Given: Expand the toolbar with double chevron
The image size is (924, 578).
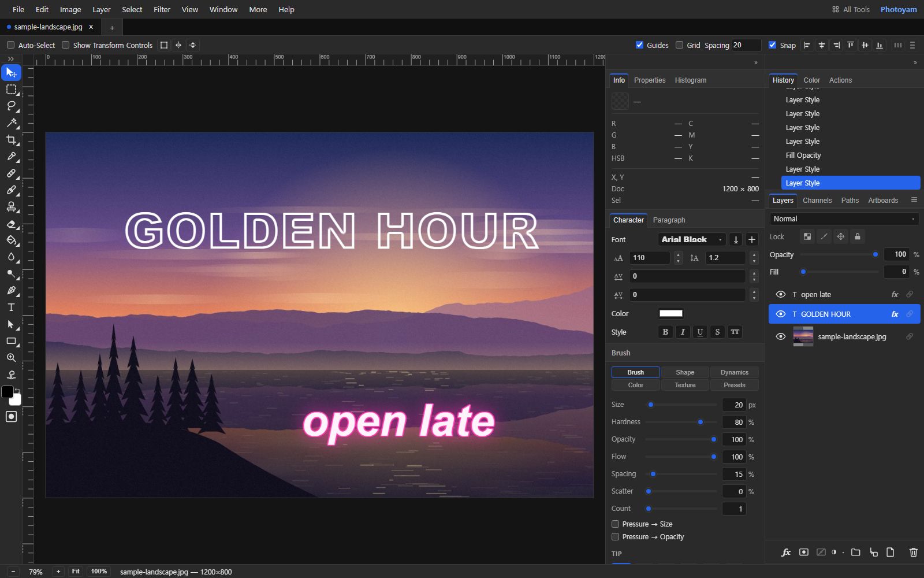Looking at the screenshot, I should [11, 59].
